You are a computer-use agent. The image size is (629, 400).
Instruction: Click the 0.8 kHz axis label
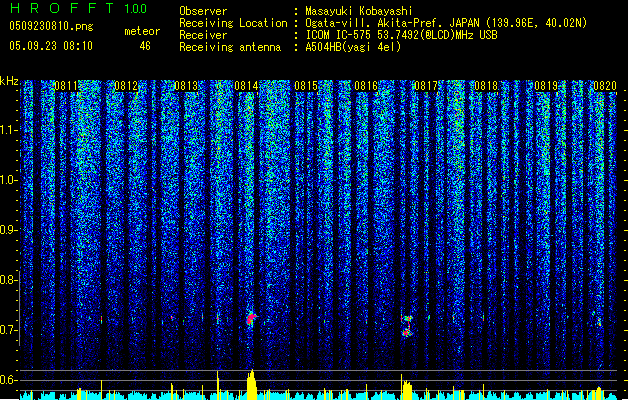tap(8, 280)
